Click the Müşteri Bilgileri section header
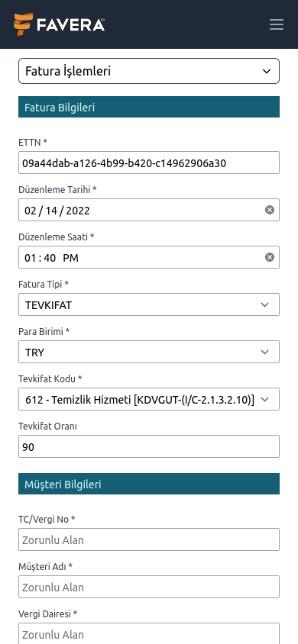This screenshot has height=644, width=298. point(149,484)
